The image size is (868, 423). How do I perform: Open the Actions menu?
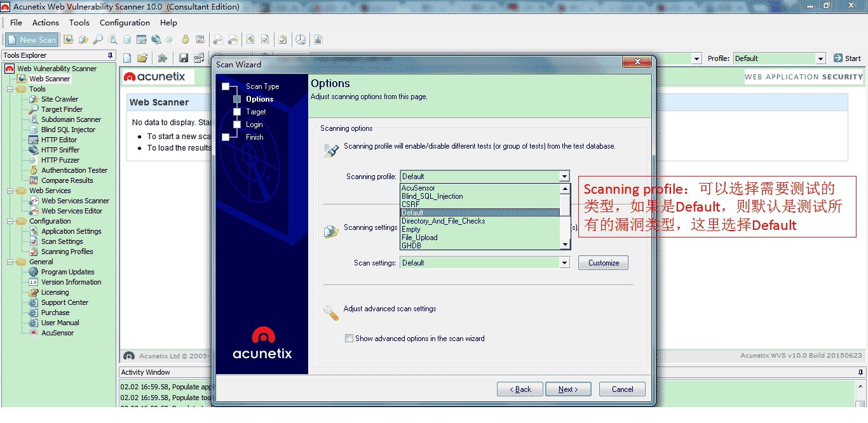[46, 22]
